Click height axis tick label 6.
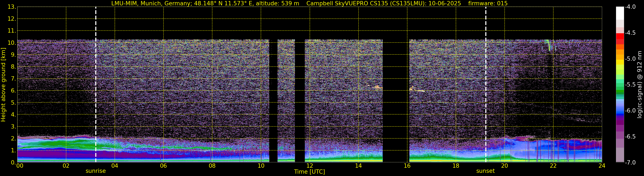 pyautogui.click(x=13, y=91)
